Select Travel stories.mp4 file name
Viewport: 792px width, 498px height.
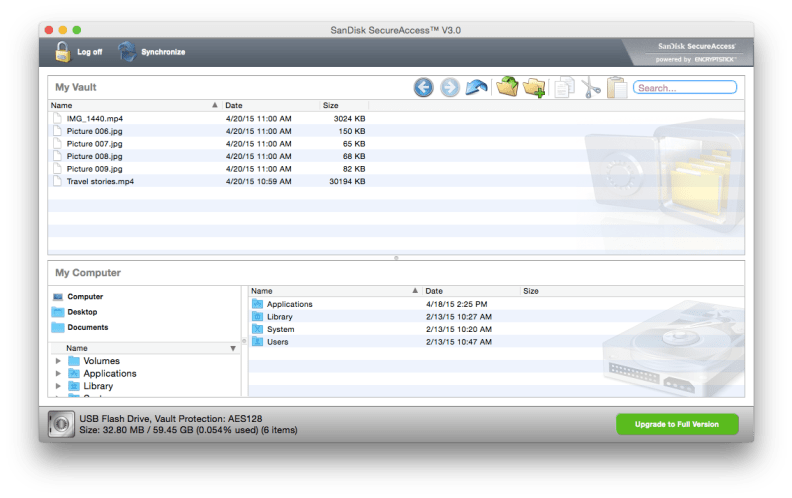(x=100, y=181)
